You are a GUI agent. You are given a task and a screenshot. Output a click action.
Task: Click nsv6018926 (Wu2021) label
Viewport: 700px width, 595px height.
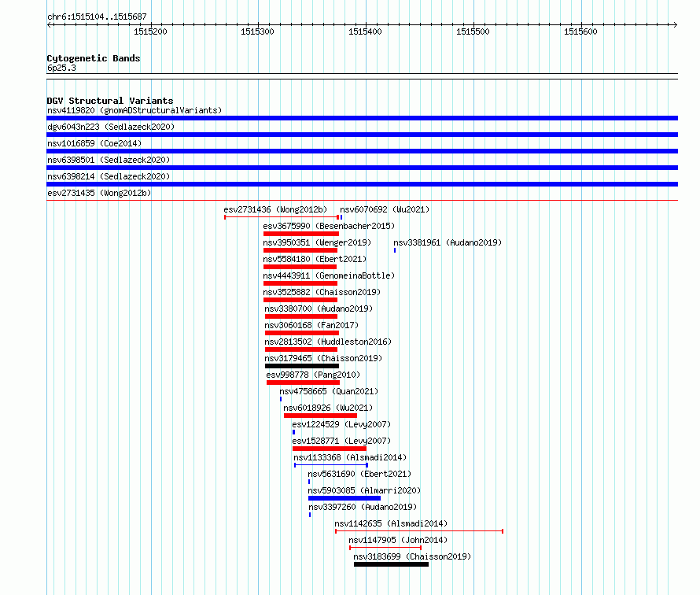(x=328, y=408)
